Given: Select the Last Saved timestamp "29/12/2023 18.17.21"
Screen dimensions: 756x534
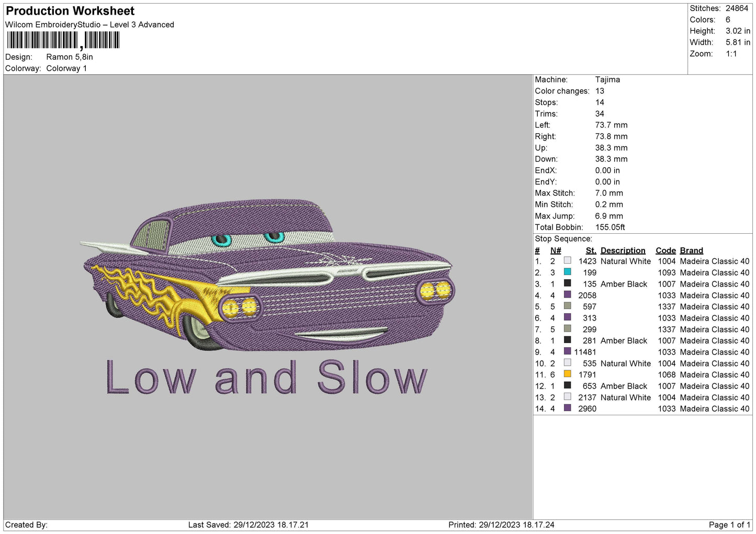Looking at the screenshot, I should [x=270, y=525].
